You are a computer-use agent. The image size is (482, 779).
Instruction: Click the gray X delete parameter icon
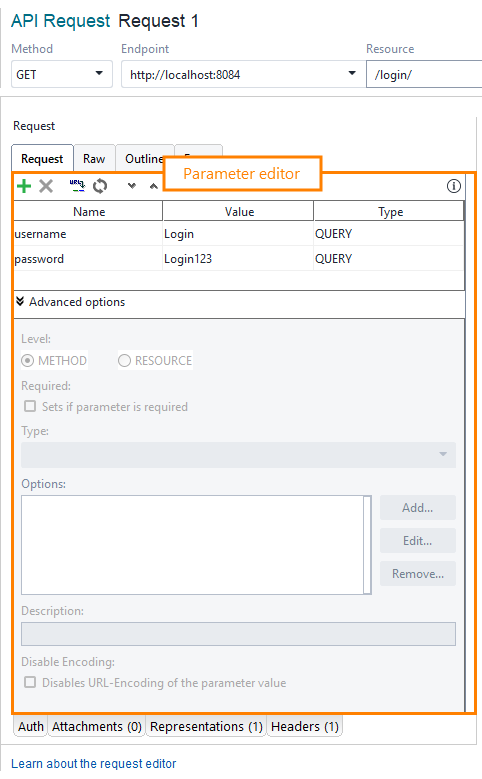(x=46, y=186)
